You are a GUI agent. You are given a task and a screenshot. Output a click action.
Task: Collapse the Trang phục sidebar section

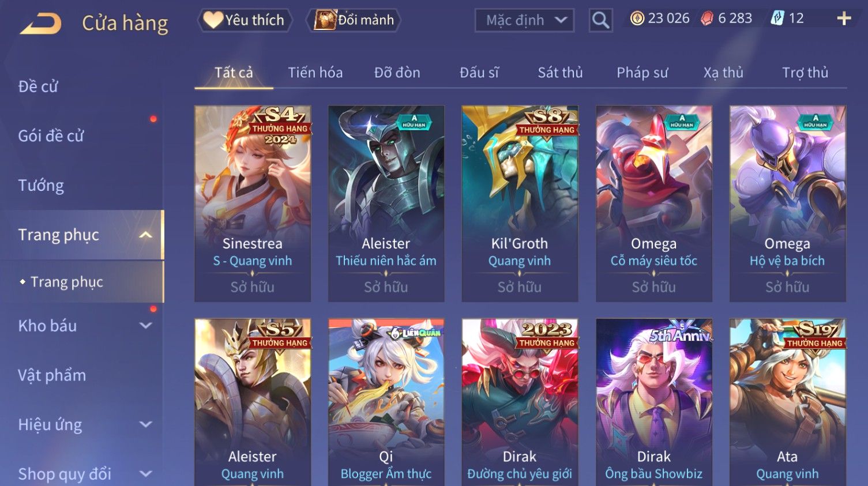click(146, 235)
